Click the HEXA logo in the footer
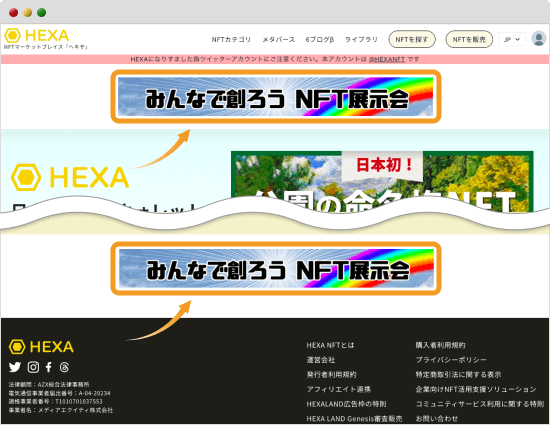550x425 pixels. 41,347
